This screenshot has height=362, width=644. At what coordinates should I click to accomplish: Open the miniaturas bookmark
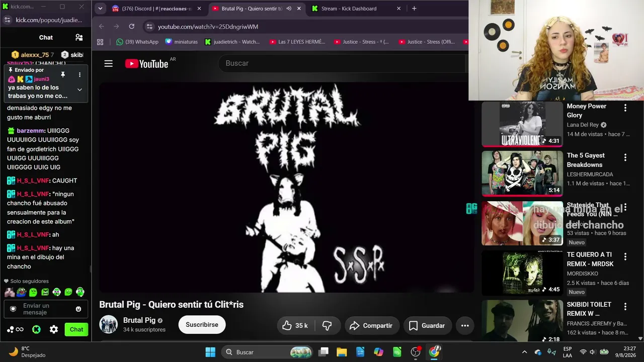pos(182,42)
